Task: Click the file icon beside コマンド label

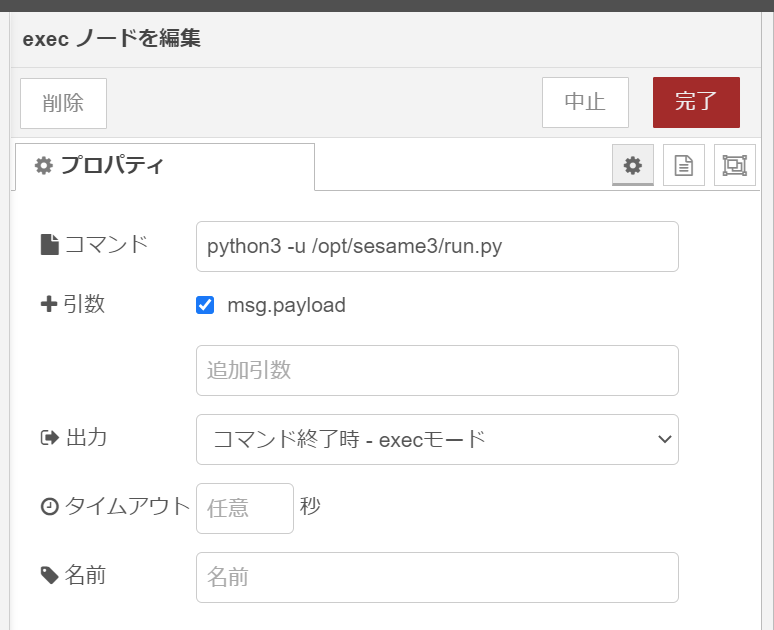Action: click(49, 244)
